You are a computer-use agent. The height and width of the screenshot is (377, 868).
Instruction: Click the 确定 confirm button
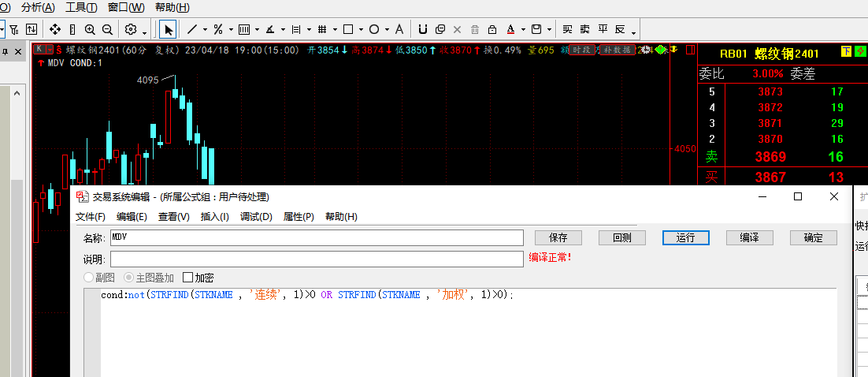point(813,238)
